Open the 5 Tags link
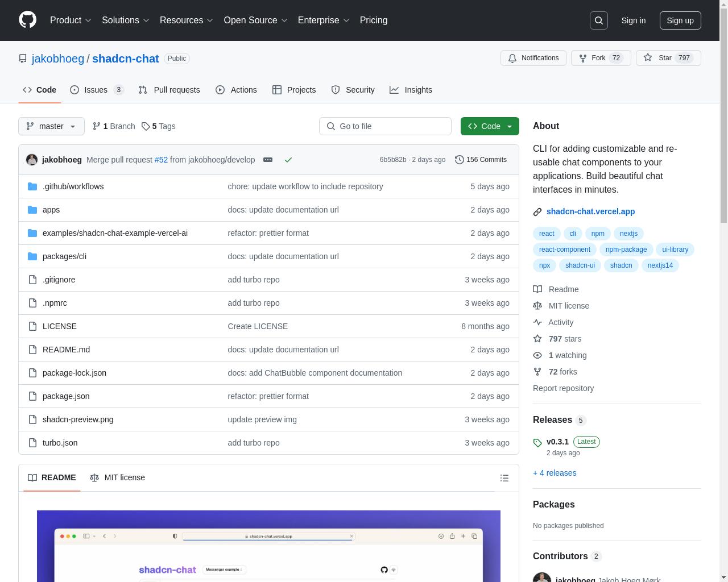728x582 pixels. pyautogui.click(x=159, y=126)
